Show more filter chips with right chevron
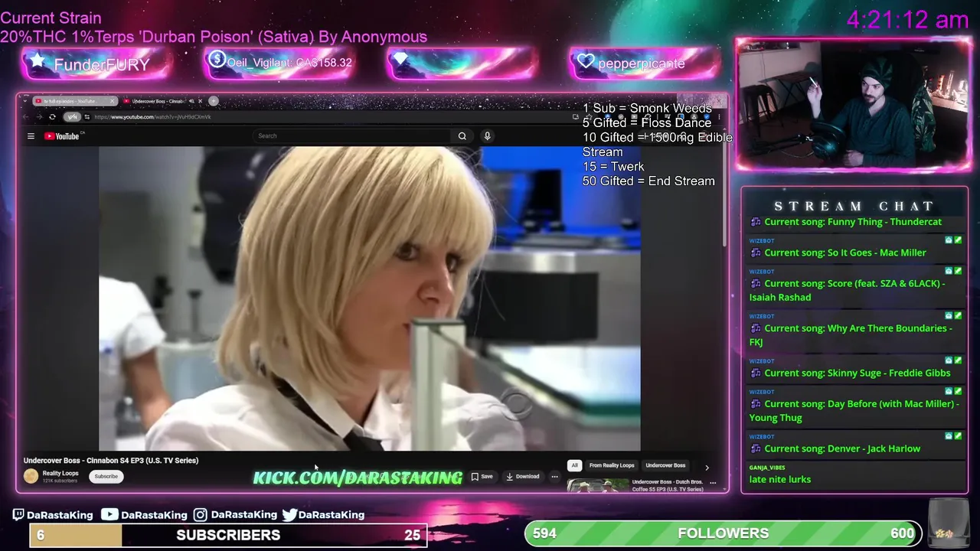This screenshot has height=551, width=980. [707, 467]
